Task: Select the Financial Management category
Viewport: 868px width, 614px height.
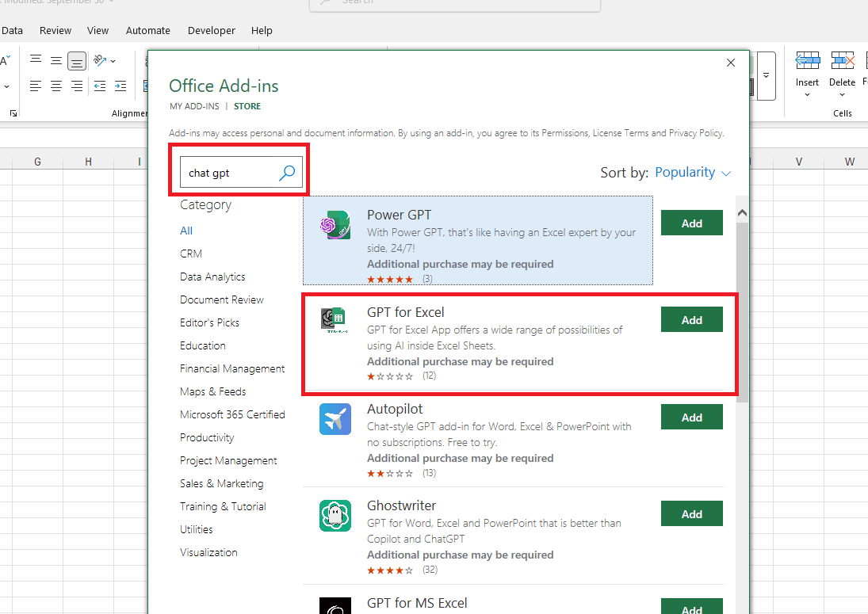Action: click(x=232, y=368)
